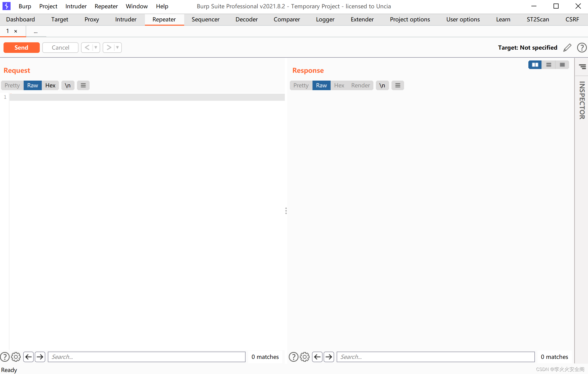Switch Response view to Render
588x374 pixels.
[361, 85]
